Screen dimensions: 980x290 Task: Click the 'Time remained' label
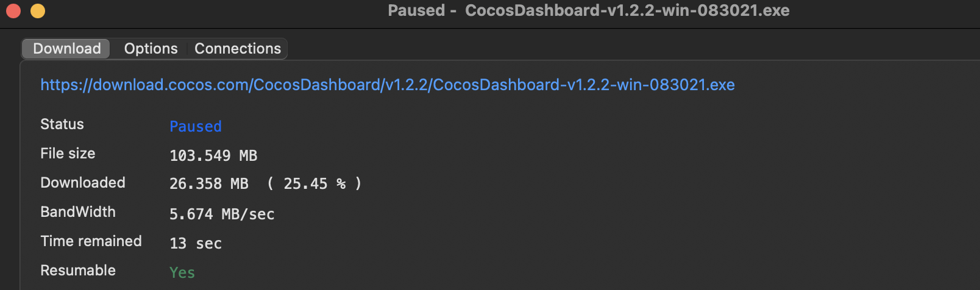coord(91,241)
